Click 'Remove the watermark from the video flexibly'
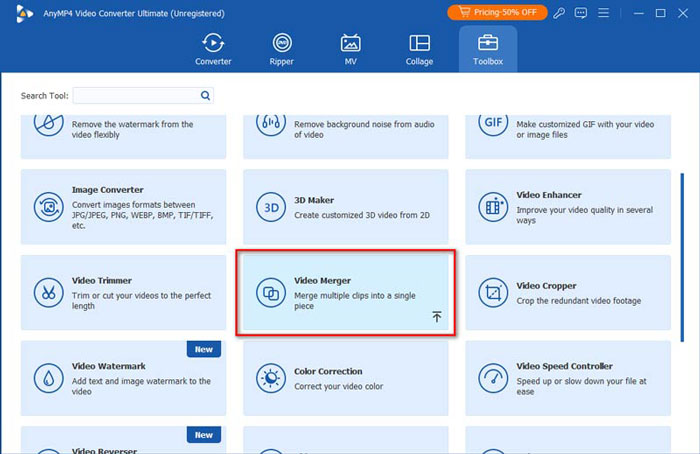This screenshot has width=700, height=454. pyautogui.click(x=133, y=129)
